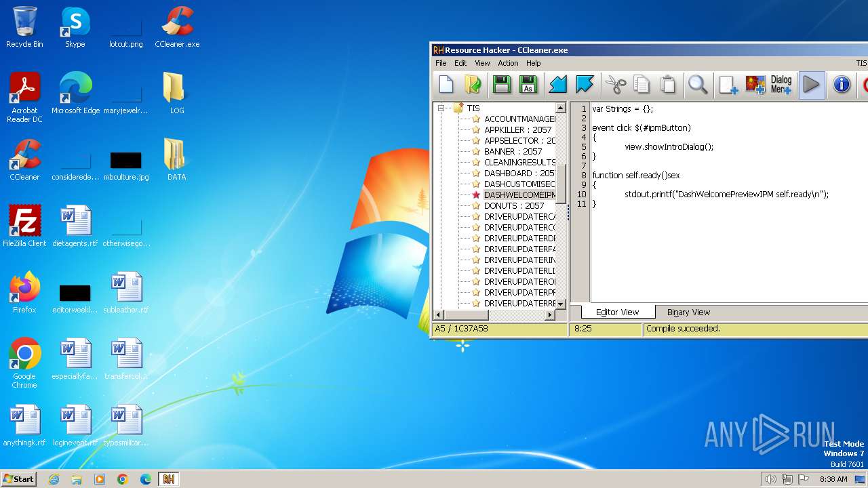Image resolution: width=868 pixels, height=488 pixels.
Task: Select DONUTS : 2057 resource
Action: click(x=514, y=206)
